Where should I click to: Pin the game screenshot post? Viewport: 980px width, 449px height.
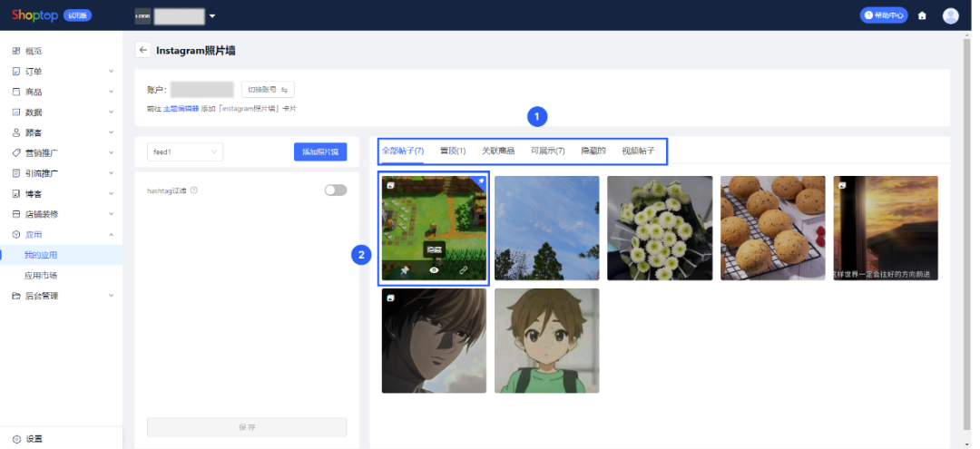point(405,270)
